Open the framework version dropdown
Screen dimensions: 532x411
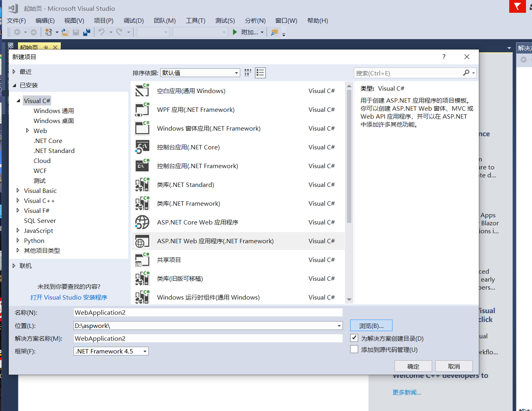(x=111, y=351)
